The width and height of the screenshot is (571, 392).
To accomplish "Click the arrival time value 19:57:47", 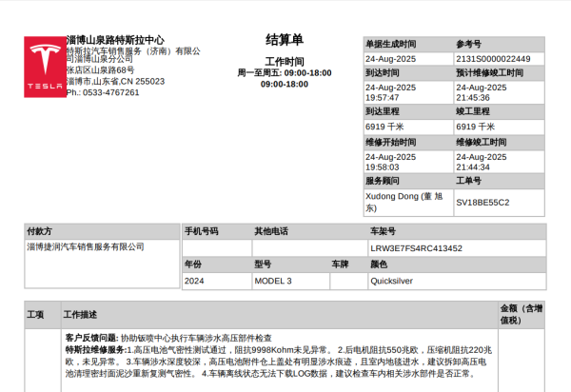I will click(383, 98).
